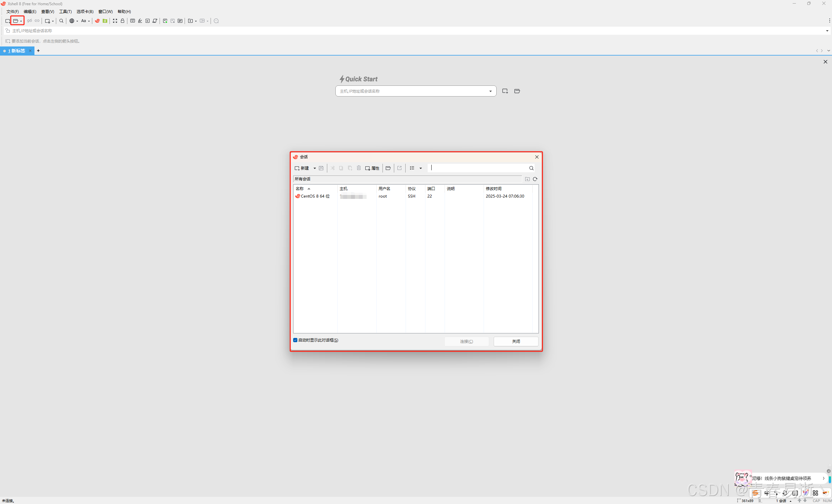Refresh the session list in dialog
Viewport: 832px width, 504px height.
click(535, 179)
